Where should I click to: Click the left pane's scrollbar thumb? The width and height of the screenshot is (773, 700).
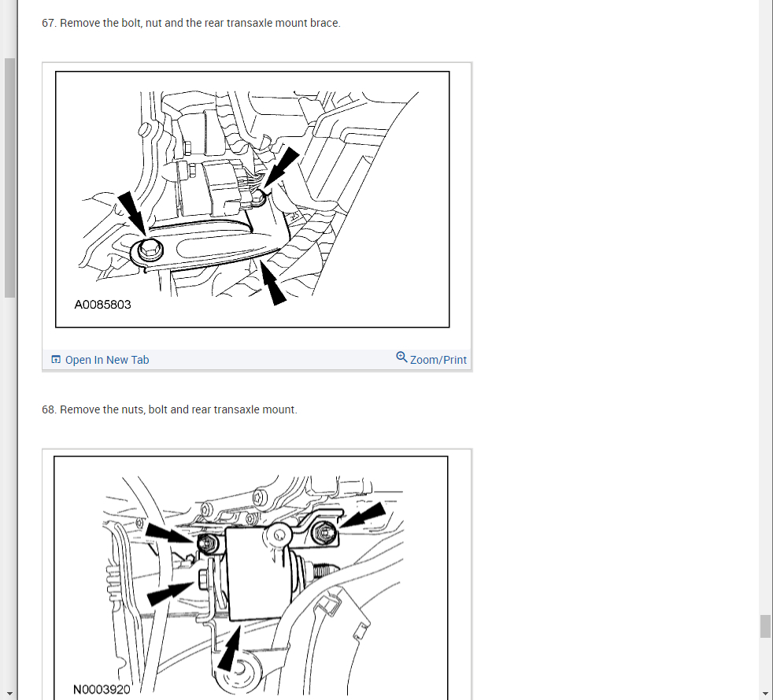click(x=10, y=178)
